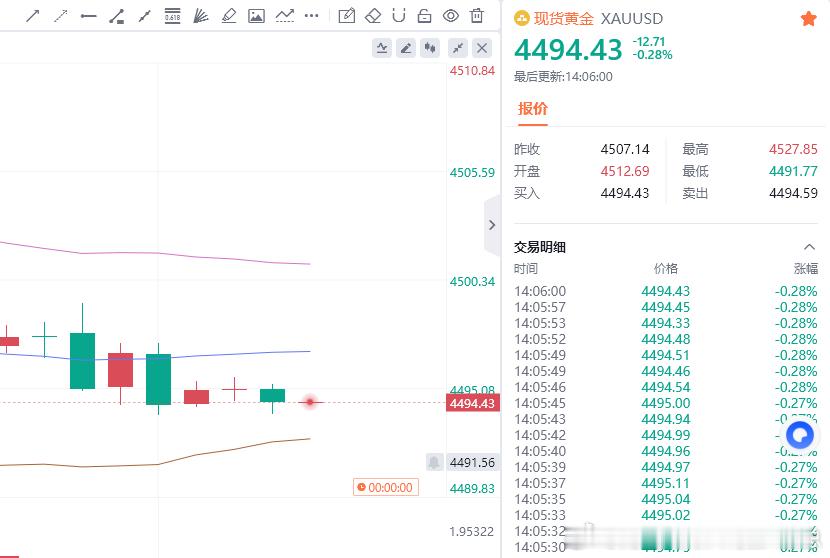Viewport: 830px width, 558px height.
Task: Select the solid arrow line drawing tool
Action: (x=33, y=16)
